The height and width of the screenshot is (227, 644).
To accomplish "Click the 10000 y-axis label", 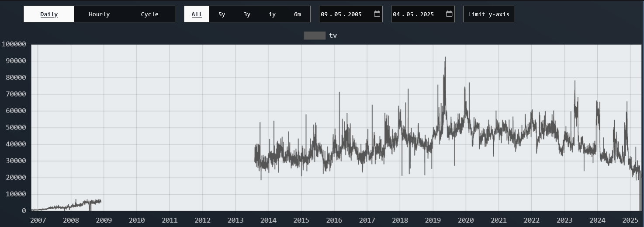I will pos(16,194).
